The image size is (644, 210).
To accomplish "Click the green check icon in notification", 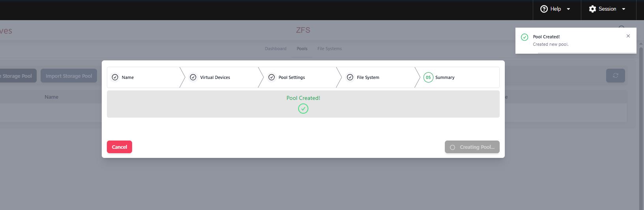I will [x=525, y=37].
